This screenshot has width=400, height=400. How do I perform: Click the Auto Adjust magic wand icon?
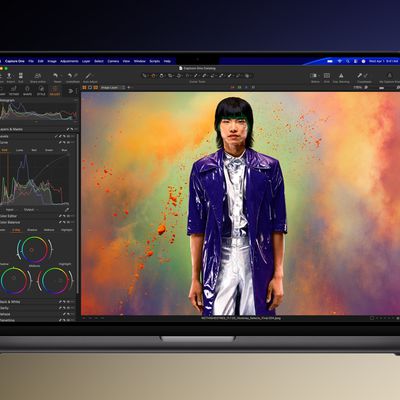(88, 76)
